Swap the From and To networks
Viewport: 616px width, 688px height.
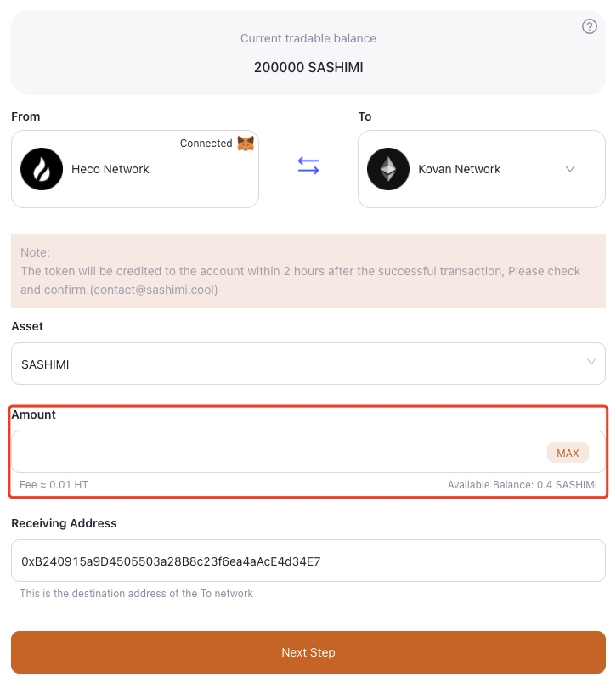click(308, 166)
